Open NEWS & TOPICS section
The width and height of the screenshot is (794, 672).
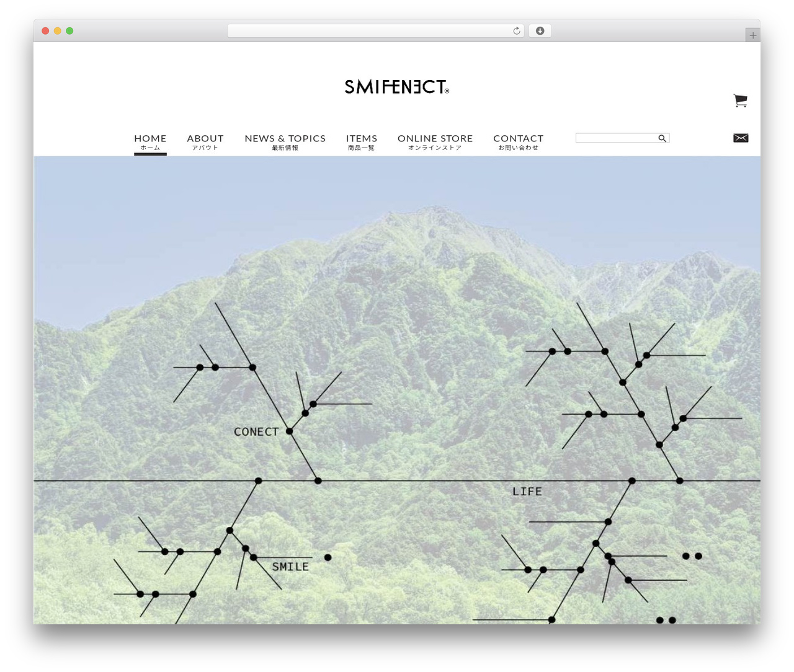click(285, 142)
